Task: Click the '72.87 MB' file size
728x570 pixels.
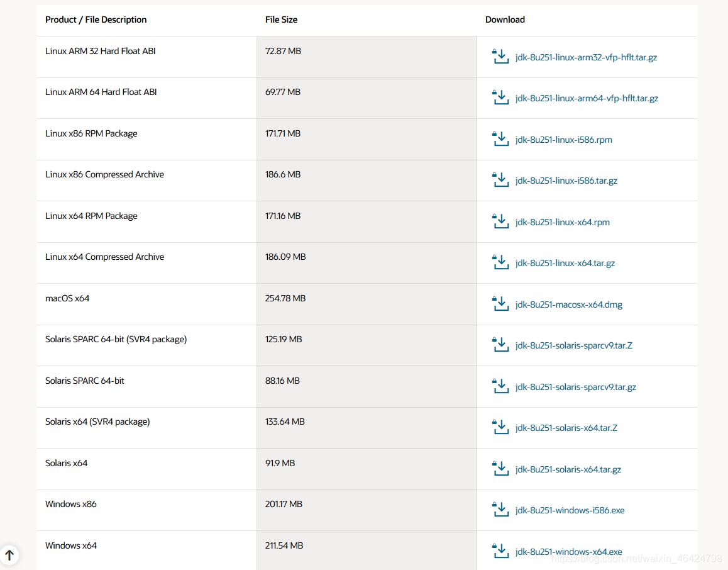Action: [x=283, y=51]
